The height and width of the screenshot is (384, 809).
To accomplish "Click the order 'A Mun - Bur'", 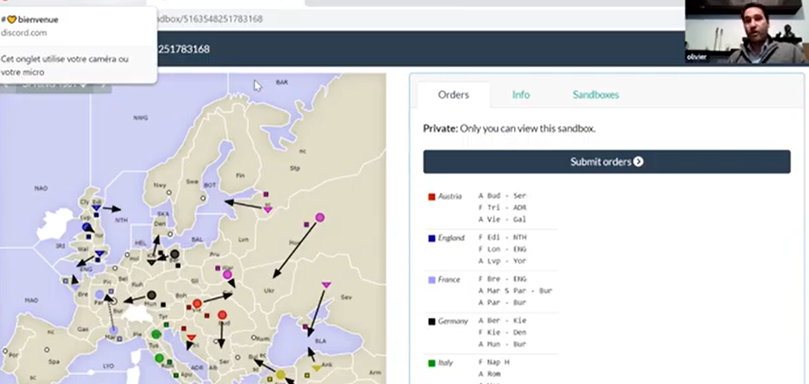I will point(502,344).
